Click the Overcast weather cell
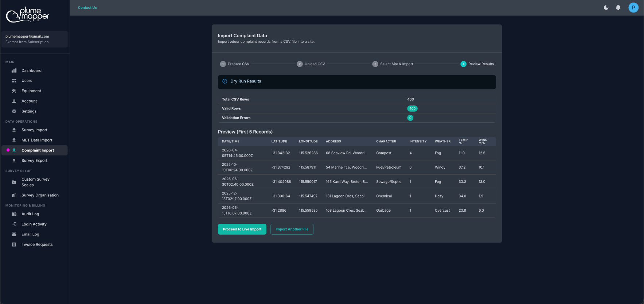Image resolution: width=644 pixels, height=304 pixels. (x=442, y=211)
